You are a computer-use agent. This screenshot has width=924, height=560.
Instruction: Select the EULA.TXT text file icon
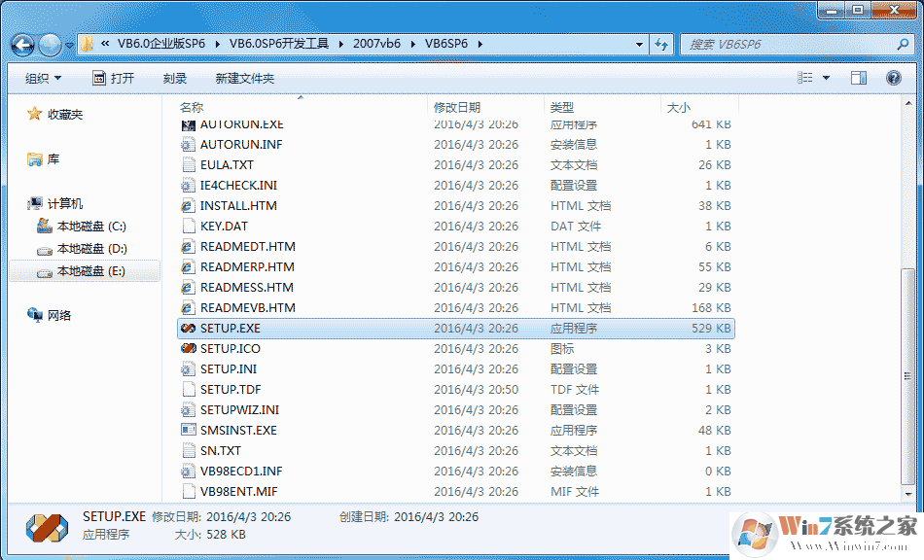tap(187, 164)
